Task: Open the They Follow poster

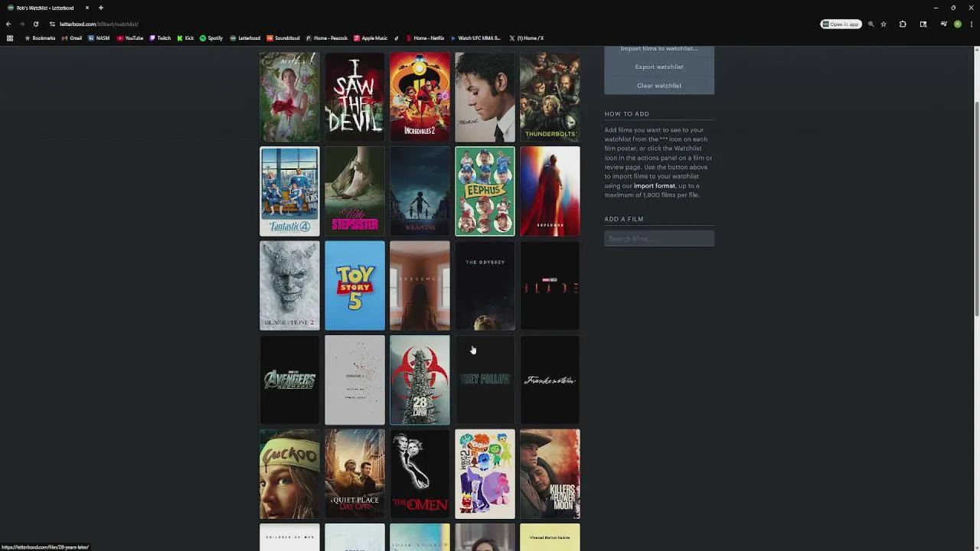Action: tap(485, 380)
